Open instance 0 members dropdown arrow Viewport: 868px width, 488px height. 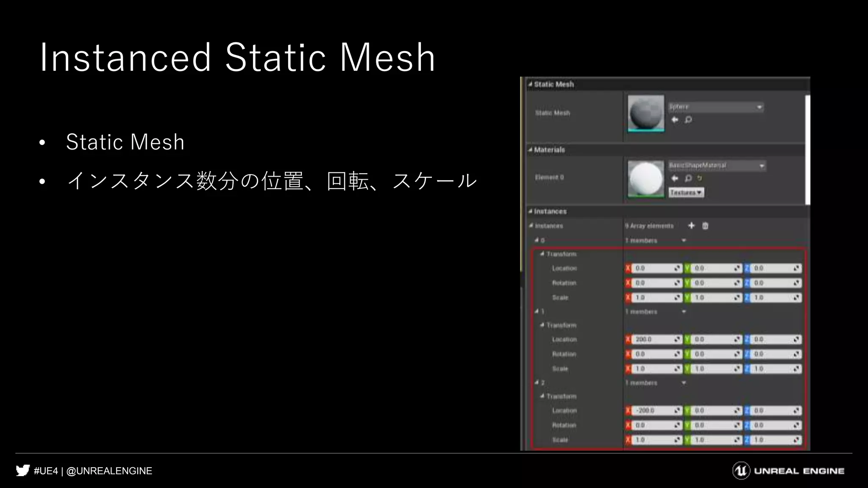(x=684, y=241)
